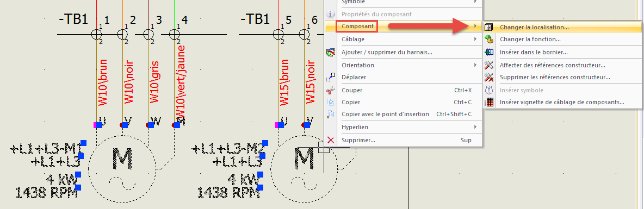Click the Déplacer move icon
The image size is (644, 209).
[x=331, y=77]
